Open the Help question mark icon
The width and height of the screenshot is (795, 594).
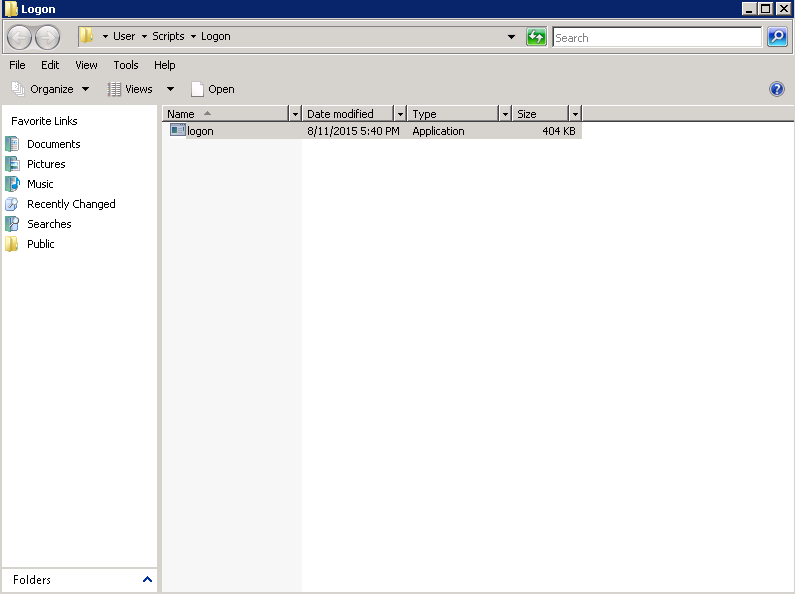777,89
